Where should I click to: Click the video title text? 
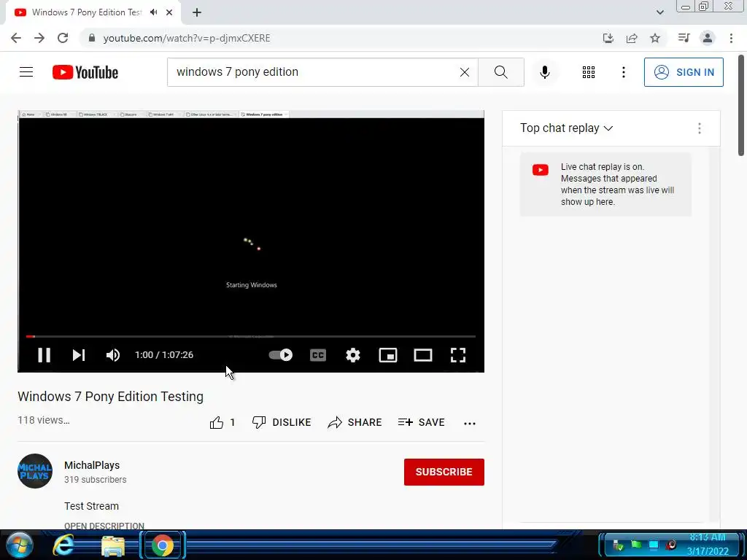[x=111, y=396]
